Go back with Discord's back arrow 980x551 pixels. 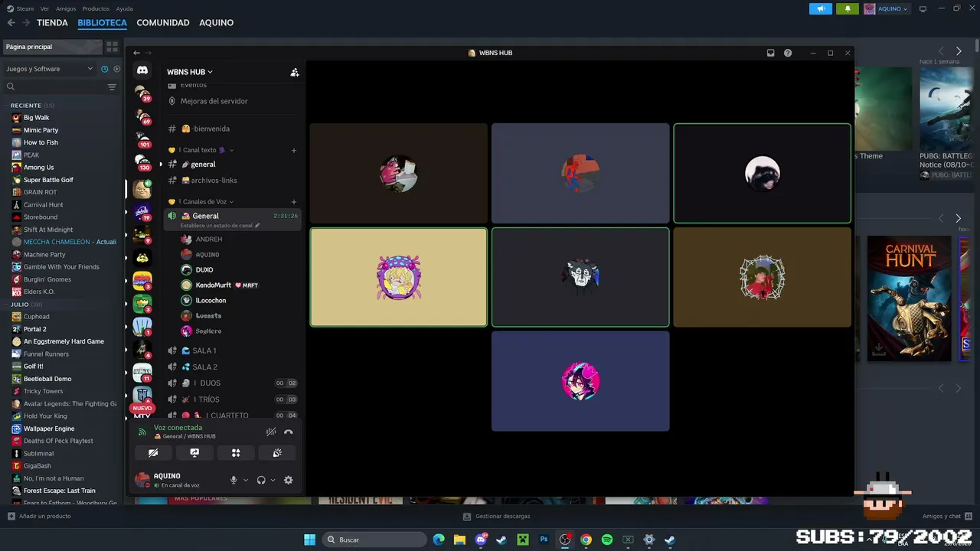[x=136, y=53]
